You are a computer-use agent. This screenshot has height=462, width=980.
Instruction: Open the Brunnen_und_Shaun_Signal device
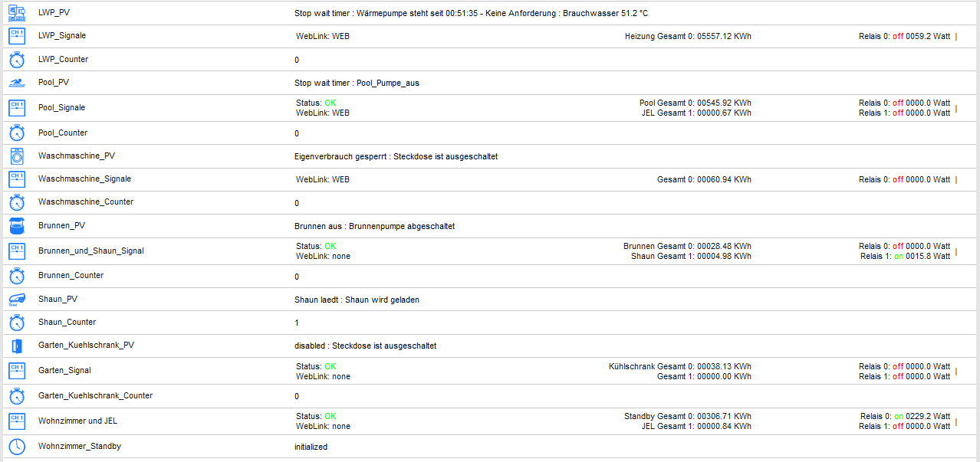coord(91,251)
